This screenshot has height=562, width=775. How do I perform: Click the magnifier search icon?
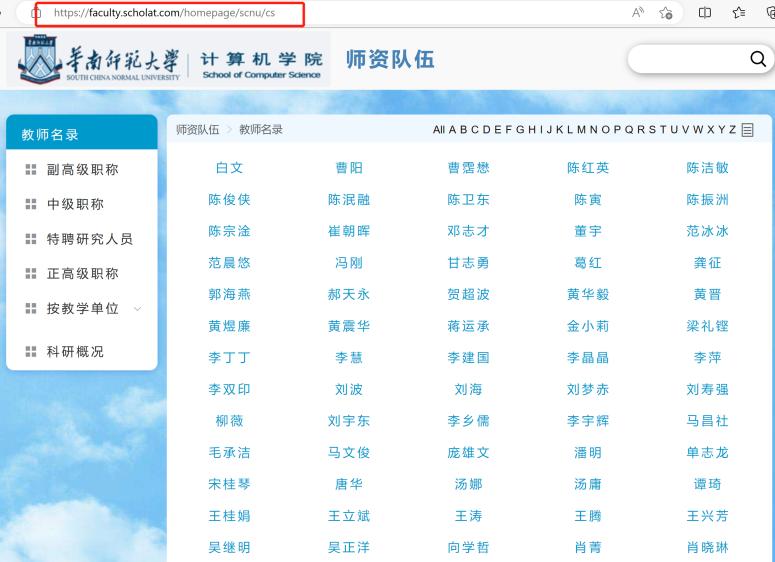coord(757,60)
